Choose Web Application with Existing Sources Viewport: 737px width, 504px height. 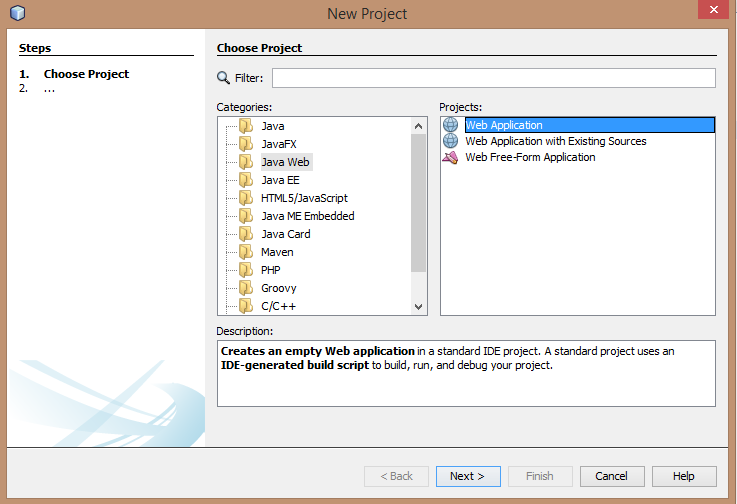tap(556, 141)
